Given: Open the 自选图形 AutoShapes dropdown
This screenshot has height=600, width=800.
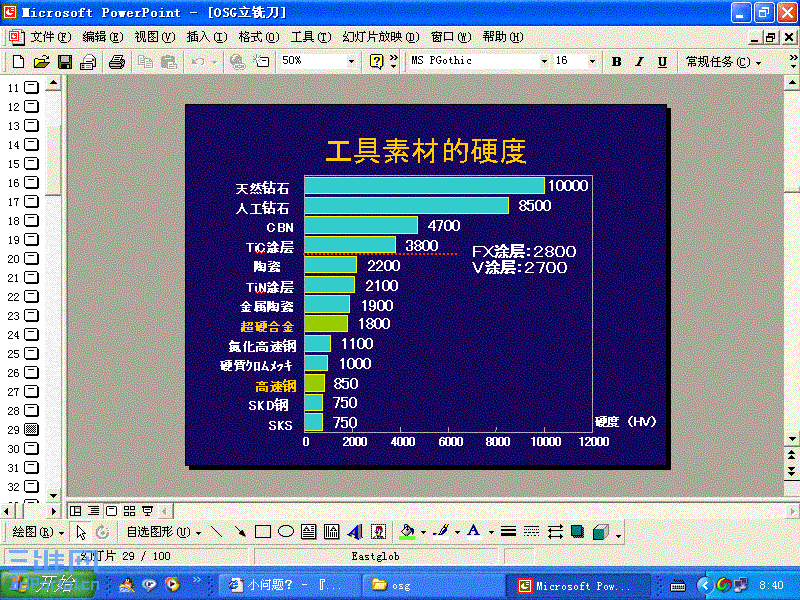Looking at the screenshot, I should [163, 532].
